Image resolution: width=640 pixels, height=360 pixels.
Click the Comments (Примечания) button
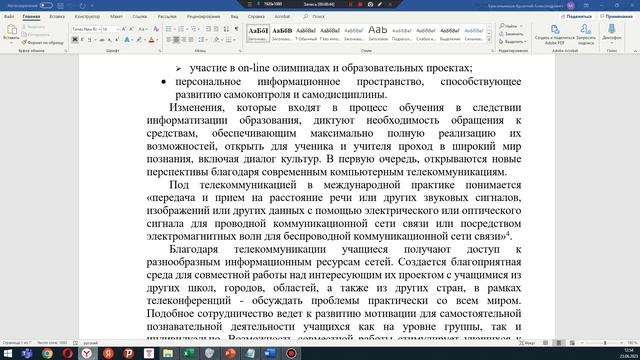tap(616, 16)
